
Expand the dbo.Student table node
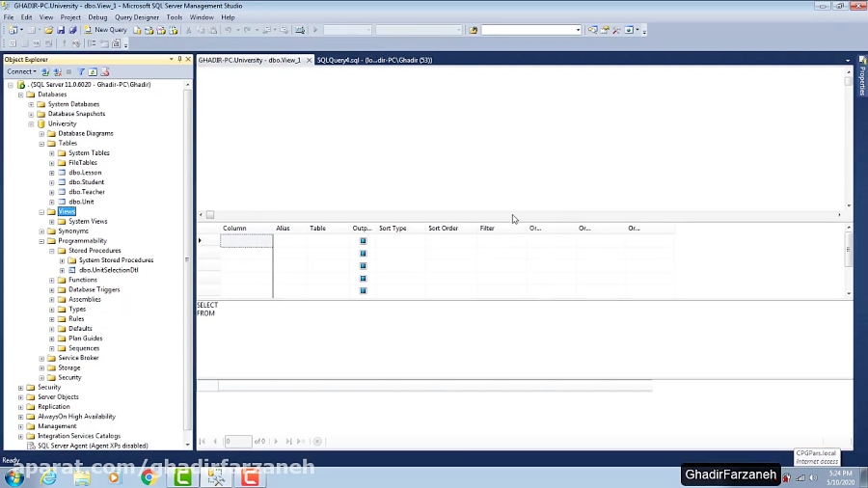click(x=52, y=182)
